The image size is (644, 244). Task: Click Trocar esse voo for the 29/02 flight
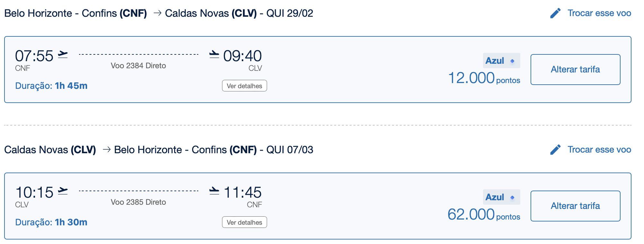pyautogui.click(x=599, y=13)
